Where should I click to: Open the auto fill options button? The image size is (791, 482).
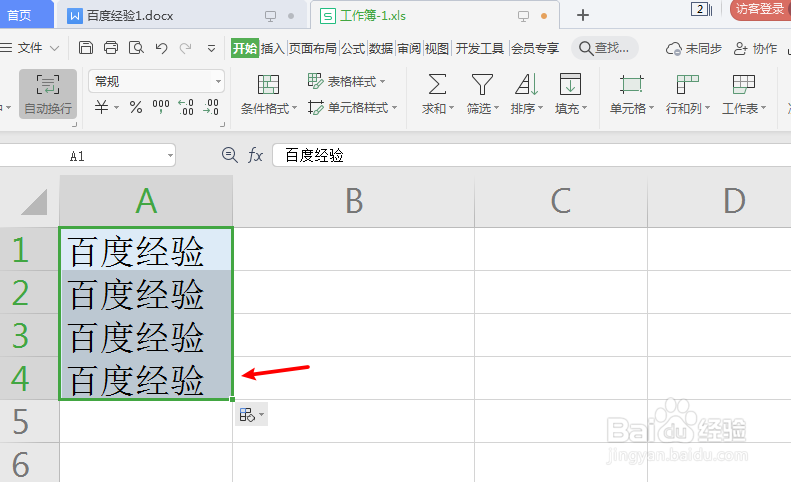(251, 415)
